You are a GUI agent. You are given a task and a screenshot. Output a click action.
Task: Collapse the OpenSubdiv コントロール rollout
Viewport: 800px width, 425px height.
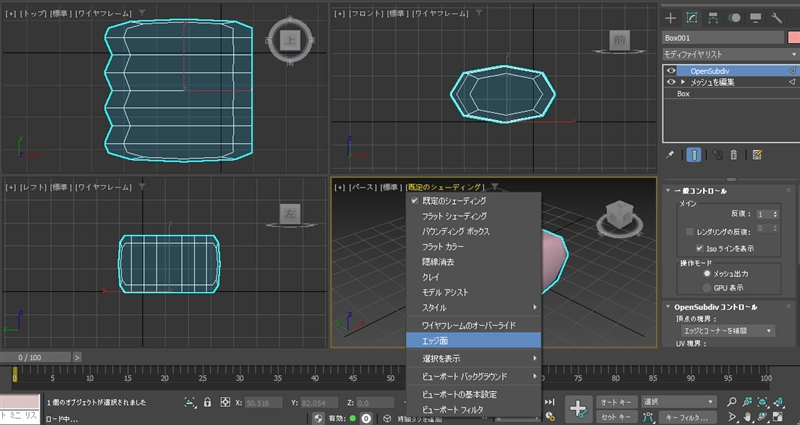[668, 307]
